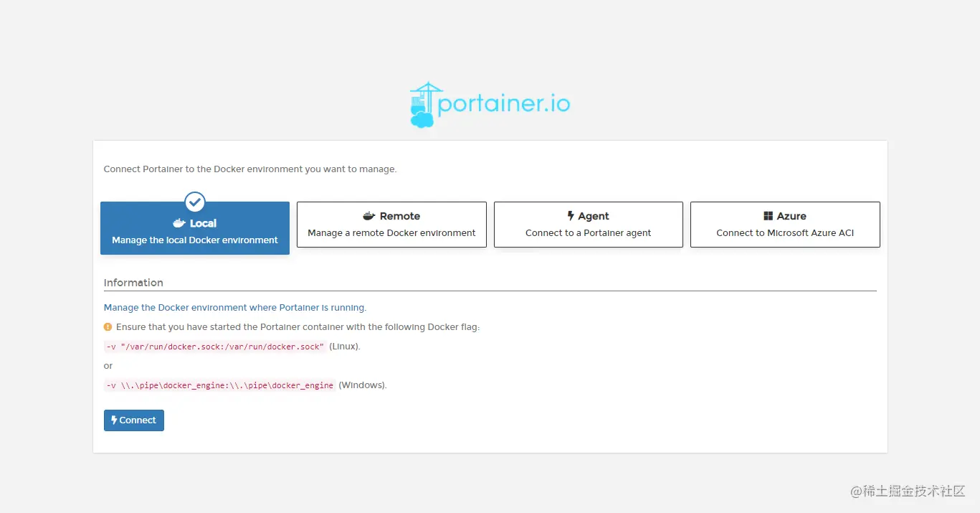Click the '(Linux).' label

click(345, 347)
